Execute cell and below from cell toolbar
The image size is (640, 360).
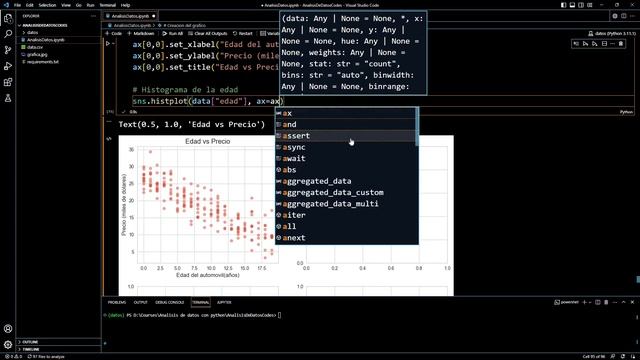coord(595,44)
